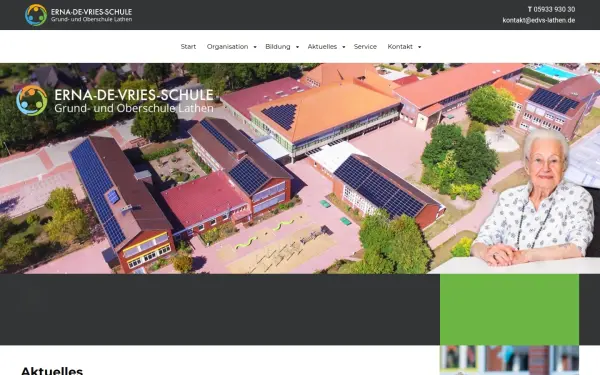Expand the dropdown arrow beside Bildung
The width and height of the screenshot is (600, 375).
297,47
